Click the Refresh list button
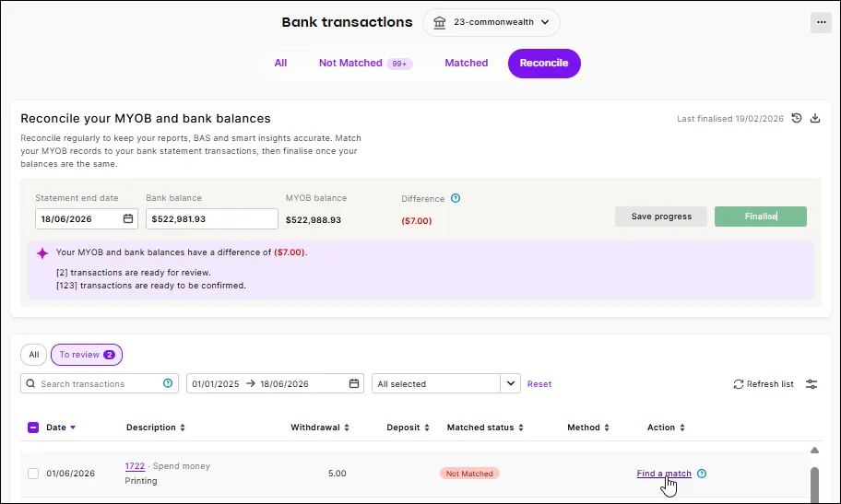 (764, 384)
